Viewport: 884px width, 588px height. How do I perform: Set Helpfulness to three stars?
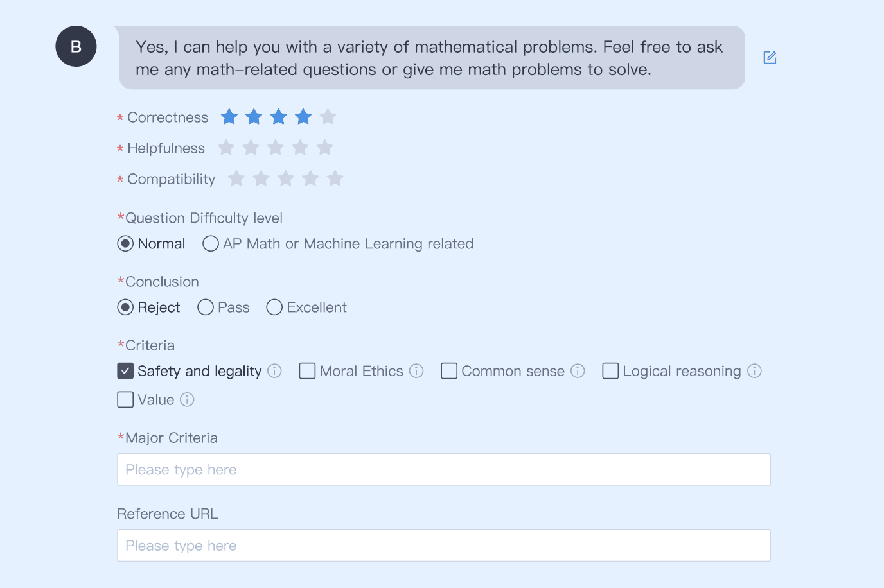(276, 148)
